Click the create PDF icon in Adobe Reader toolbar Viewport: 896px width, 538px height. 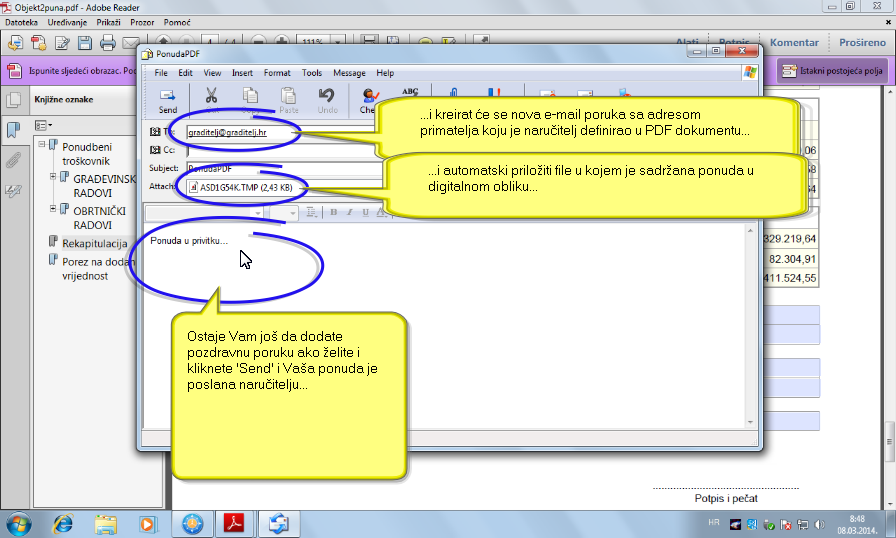38,43
